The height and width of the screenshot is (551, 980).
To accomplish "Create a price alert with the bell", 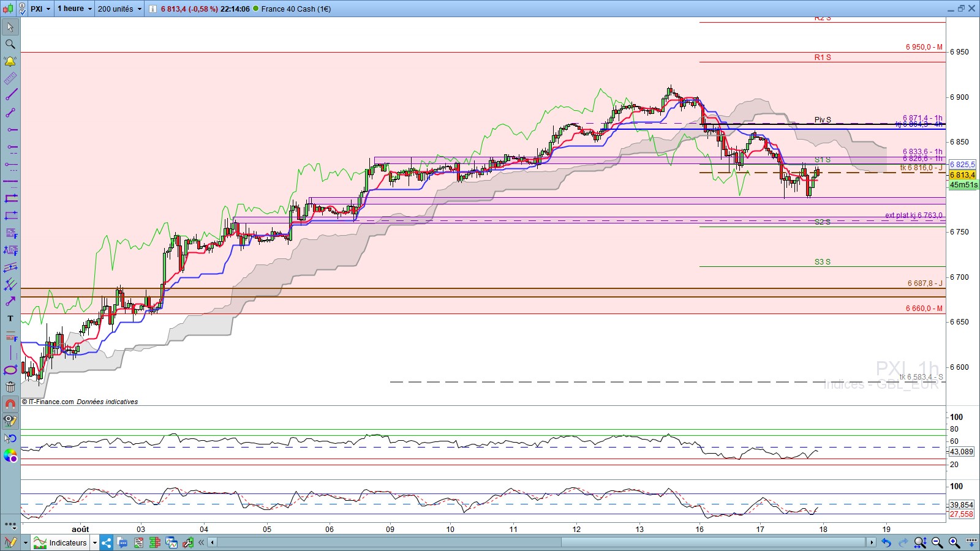I will (10, 61).
